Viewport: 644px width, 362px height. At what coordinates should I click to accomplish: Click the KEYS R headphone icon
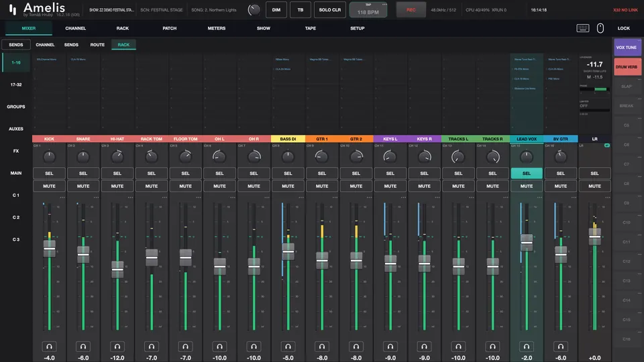[424, 347]
